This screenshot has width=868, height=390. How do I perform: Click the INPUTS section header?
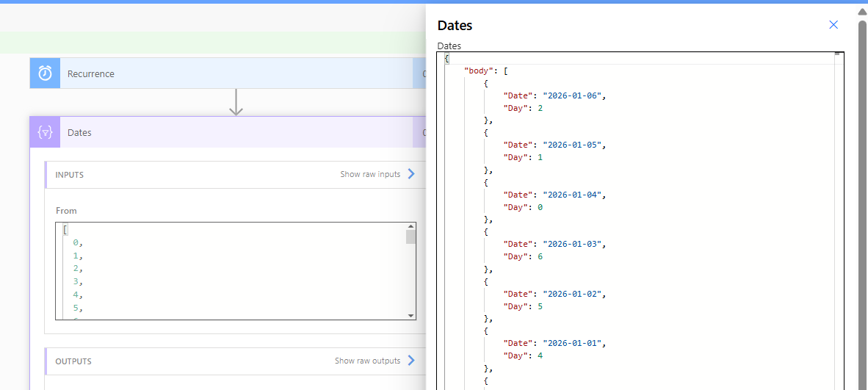tap(70, 175)
